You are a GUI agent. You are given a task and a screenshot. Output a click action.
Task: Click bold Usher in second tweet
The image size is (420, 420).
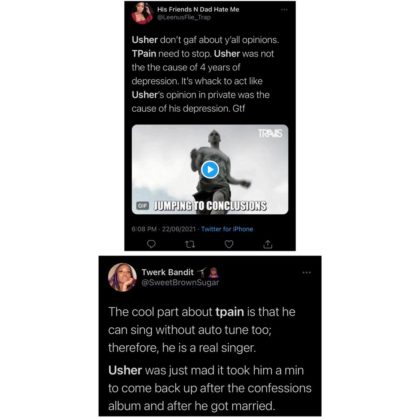125,370
